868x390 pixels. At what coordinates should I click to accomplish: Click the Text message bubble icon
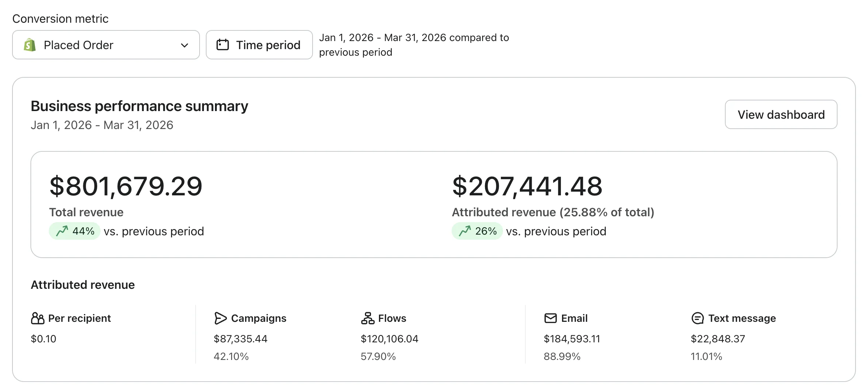click(x=697, y=318)
